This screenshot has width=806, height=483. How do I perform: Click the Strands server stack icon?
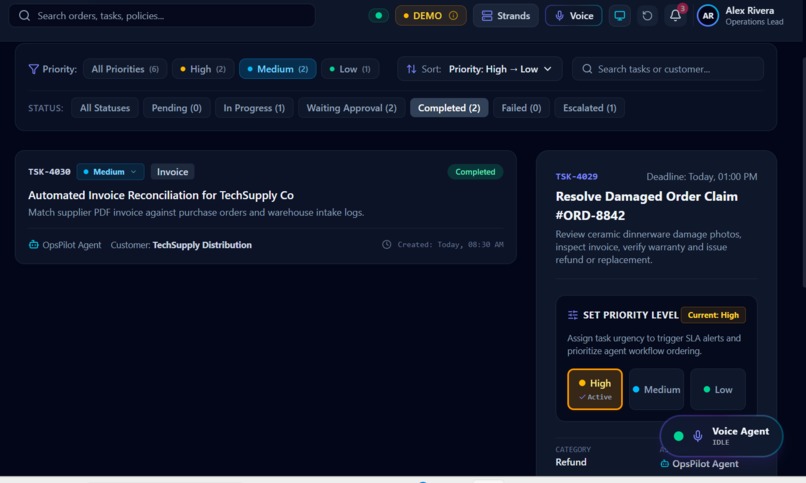[487, 16]
